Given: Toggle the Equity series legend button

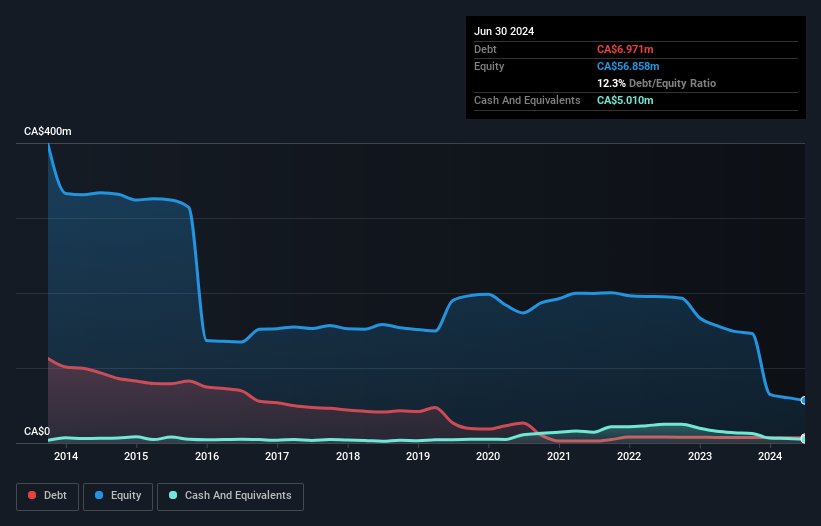Looking at the screenshot, I should coord(118,496).
